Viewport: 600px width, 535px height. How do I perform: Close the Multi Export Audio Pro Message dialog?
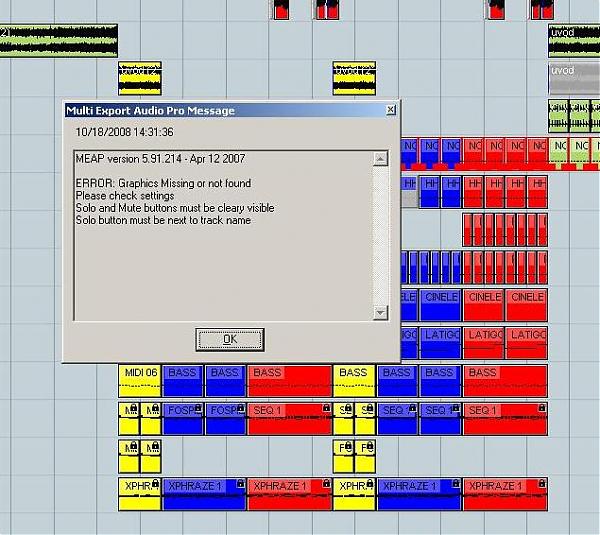[x=390, y=110]
